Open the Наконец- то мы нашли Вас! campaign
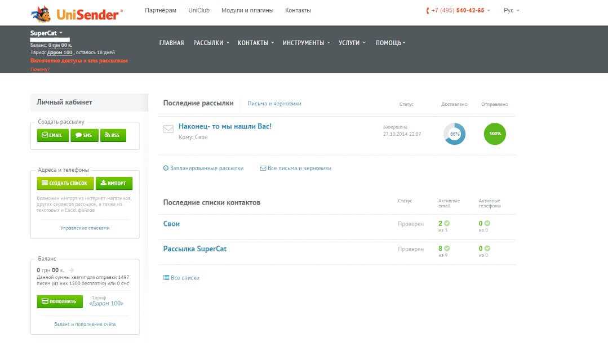 tap(225, 126)
